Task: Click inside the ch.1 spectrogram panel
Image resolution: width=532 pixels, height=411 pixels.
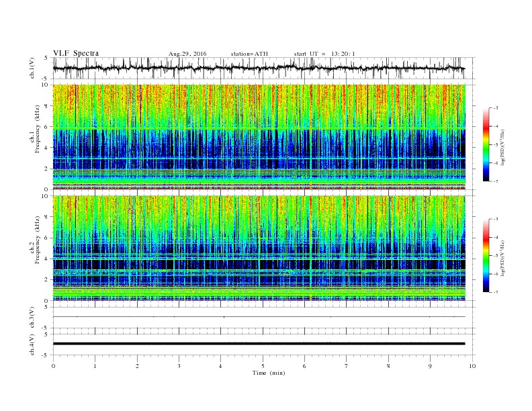Action: click(259, 137)
